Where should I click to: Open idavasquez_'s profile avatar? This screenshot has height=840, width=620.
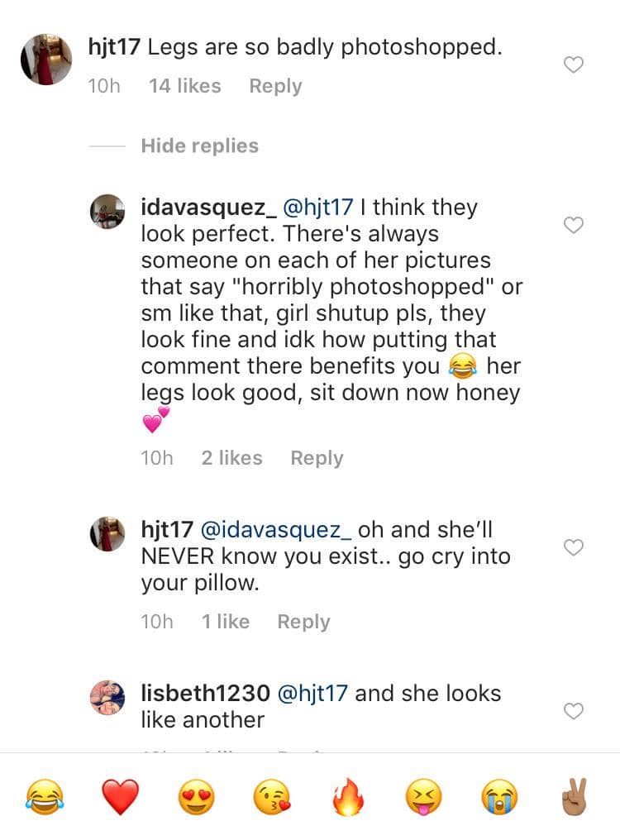pyautogui.click(x=107, y=212)
